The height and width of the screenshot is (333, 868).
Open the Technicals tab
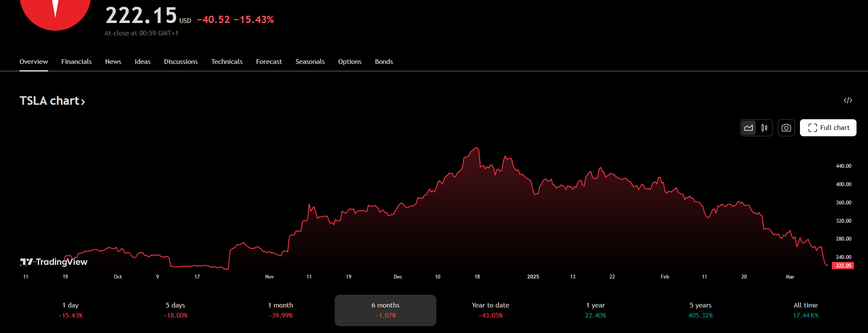click(x=227, y=62)
